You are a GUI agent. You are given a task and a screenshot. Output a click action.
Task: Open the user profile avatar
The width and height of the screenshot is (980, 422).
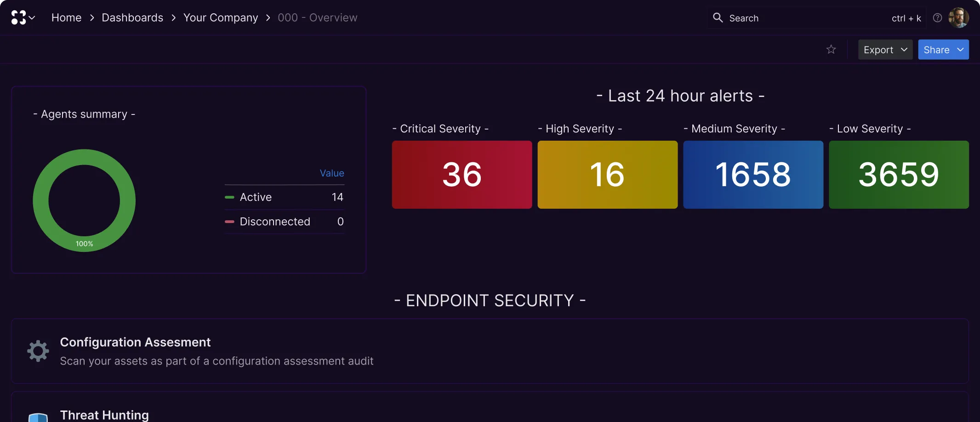click(958, 17)
